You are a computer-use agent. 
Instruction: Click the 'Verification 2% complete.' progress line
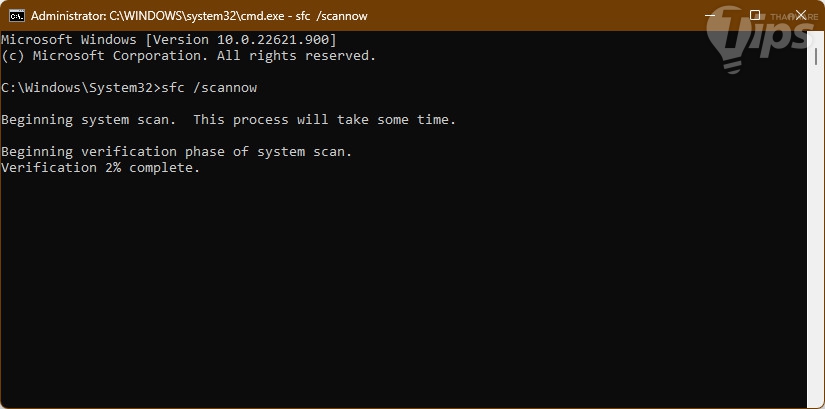coord(100,168)
